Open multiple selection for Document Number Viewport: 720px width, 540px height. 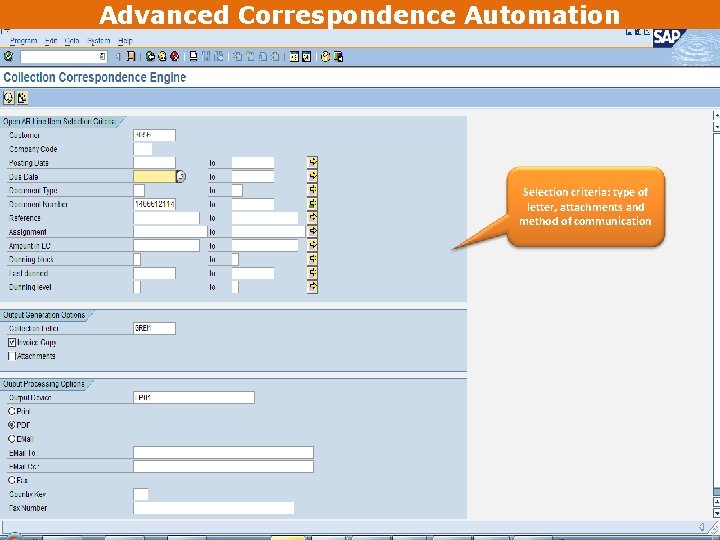[312, 203]
